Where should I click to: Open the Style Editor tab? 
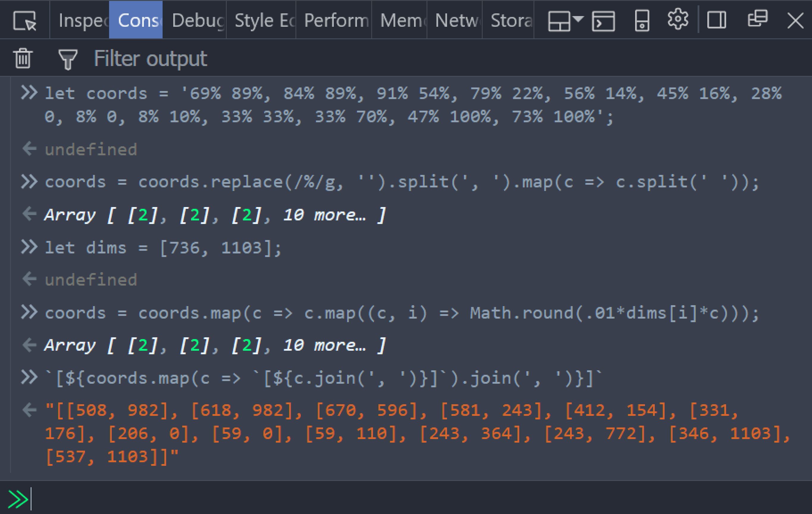coord(261,20)
